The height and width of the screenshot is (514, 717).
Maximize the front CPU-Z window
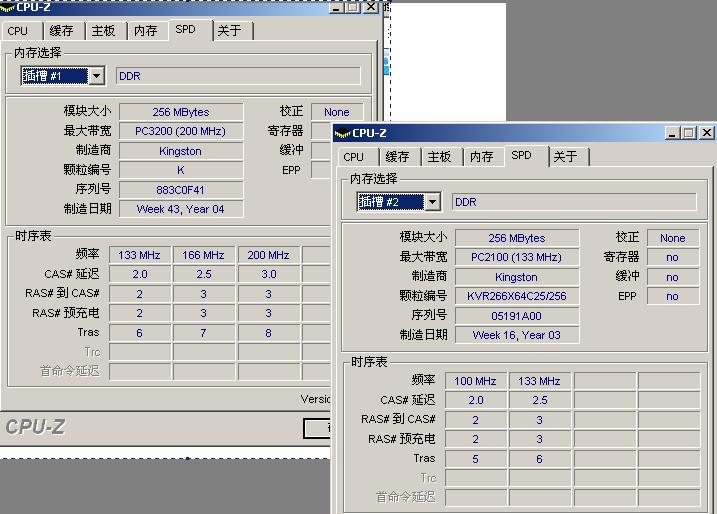tap(689, 133)
